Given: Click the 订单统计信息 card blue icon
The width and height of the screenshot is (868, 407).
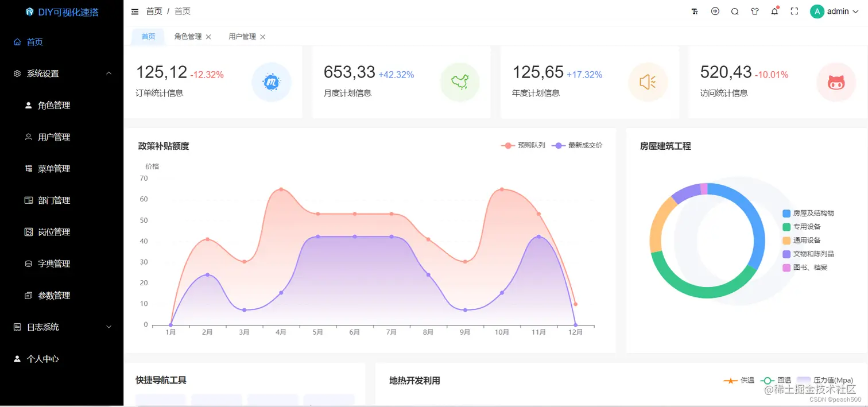Looking at the screenshot, I should coord(272,82).
